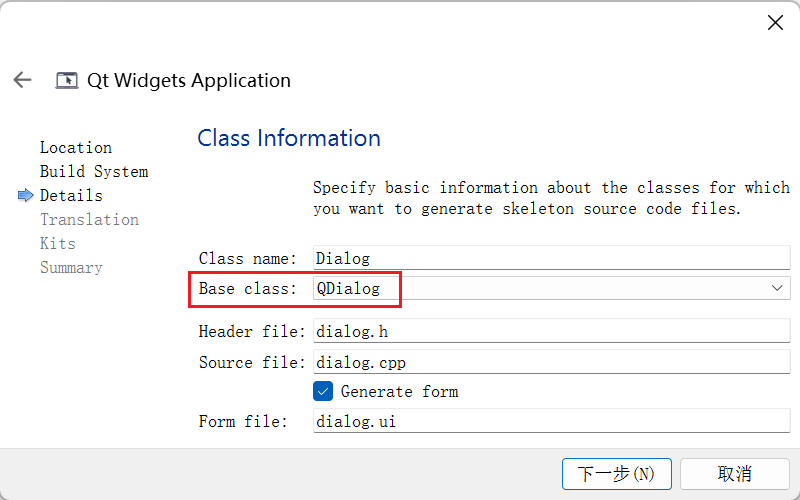Select the Kits wizard step
800x500 pixels.
point(58,243)
